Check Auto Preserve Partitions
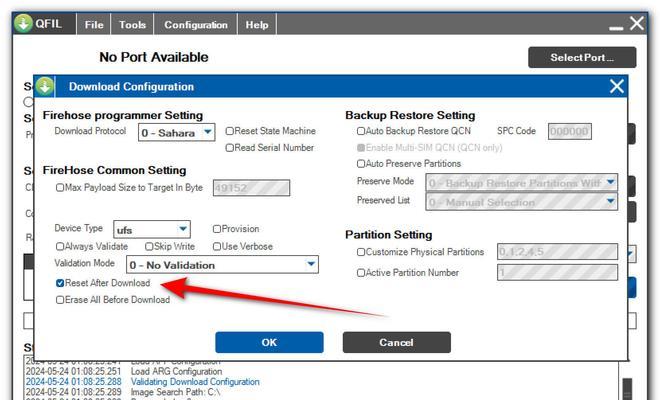660x400 pixels. [361, 163]
